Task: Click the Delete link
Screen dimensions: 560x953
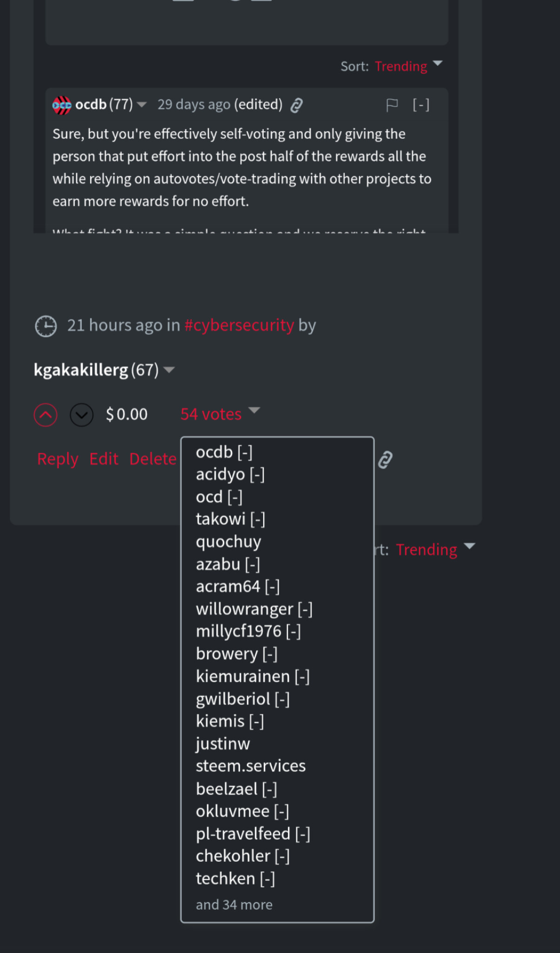Action: pos(153,459)
